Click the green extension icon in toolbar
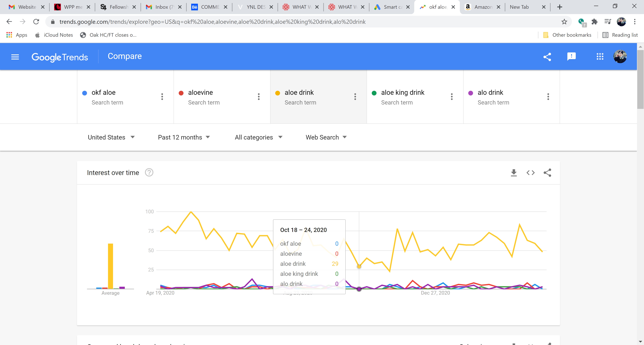The width and height of the screenshot is (644, 345). 582,22
